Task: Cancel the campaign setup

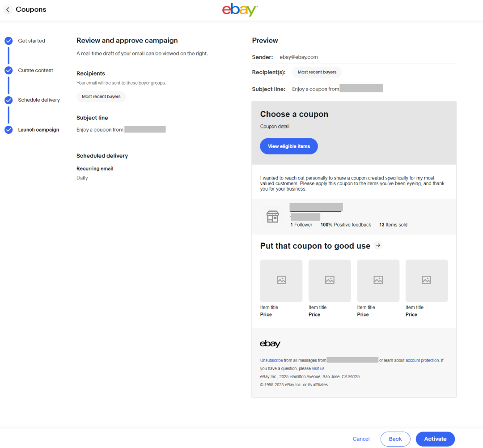Action: tap(361, 439)
